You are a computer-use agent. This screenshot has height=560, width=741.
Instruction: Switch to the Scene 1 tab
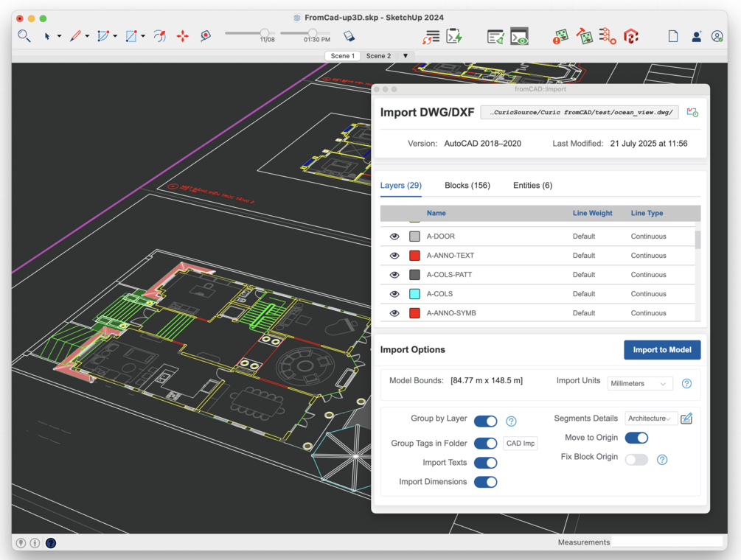tap(343, 56)
